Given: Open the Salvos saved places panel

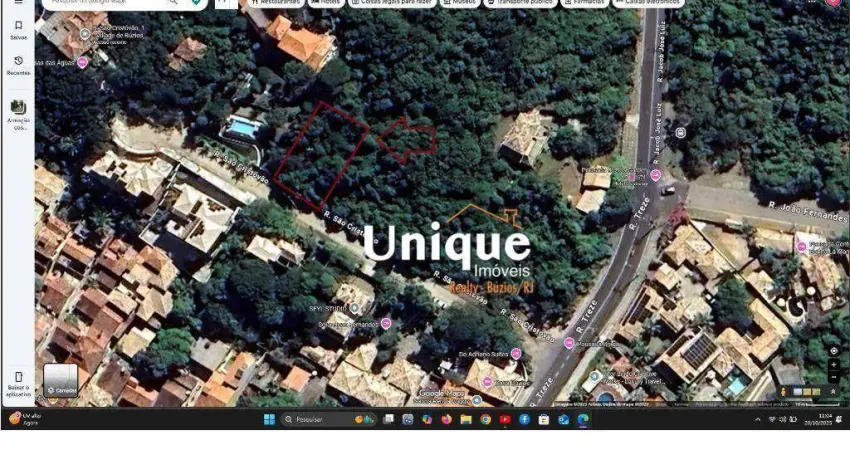Looking at the screenshot, I should (18, 30).
